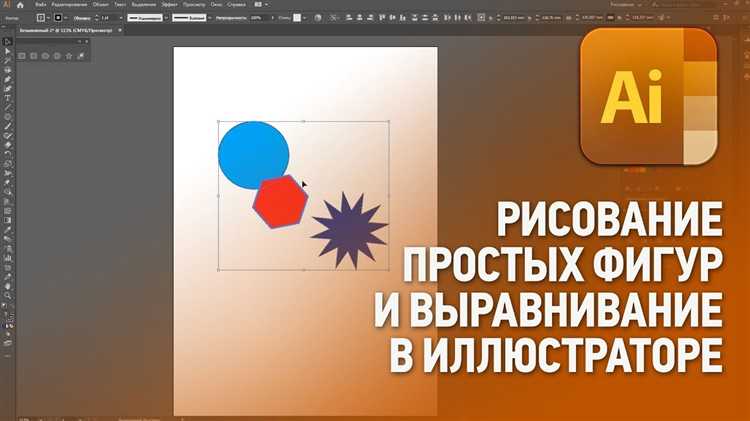Select the Magic Wand tool
750x421 pixels.
point(7,61)
